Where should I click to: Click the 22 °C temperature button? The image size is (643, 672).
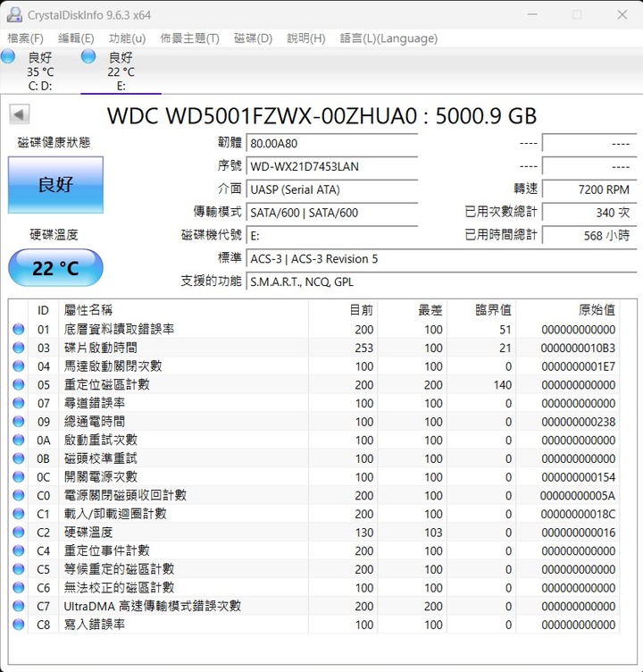[55, 267]
